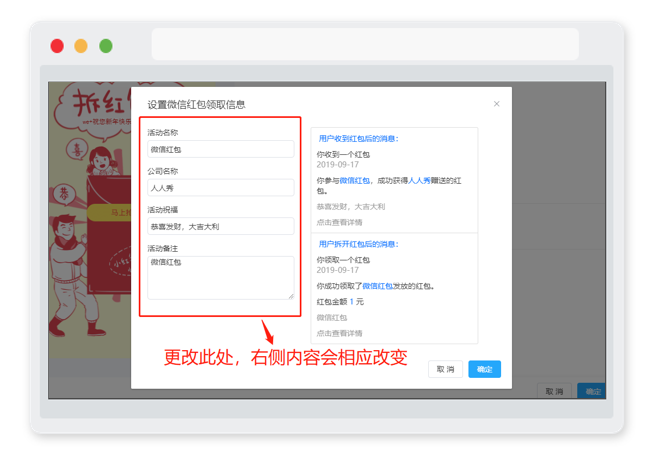Click 取消 in the background window
The image size is (660, 460).
pos(554,391)
